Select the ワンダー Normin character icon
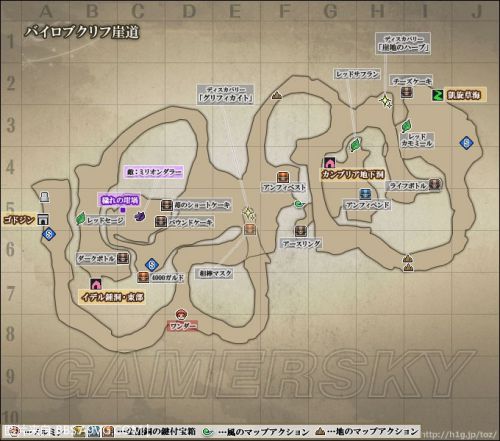Viewport: 500px width, 441px height. (181, 314)
